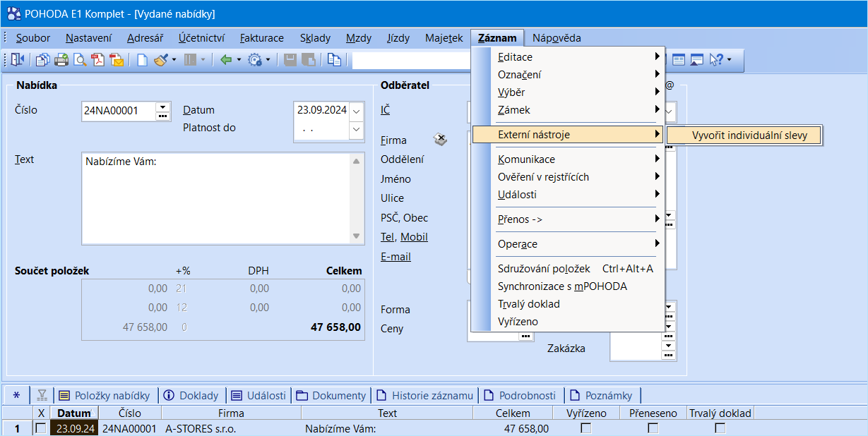
Task: Click the grey save diskette icon
Action: coord(290,61)
